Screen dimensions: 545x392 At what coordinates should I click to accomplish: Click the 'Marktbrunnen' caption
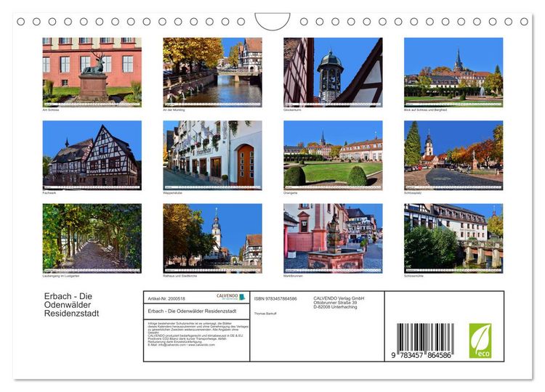tap(294, 276)
